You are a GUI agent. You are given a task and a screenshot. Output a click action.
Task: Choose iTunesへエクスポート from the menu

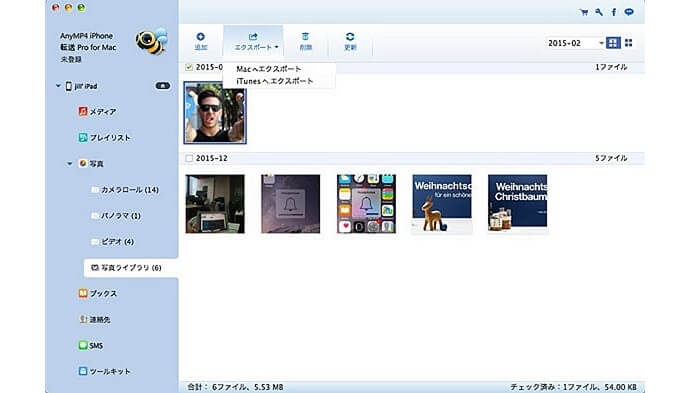point(275,81)
